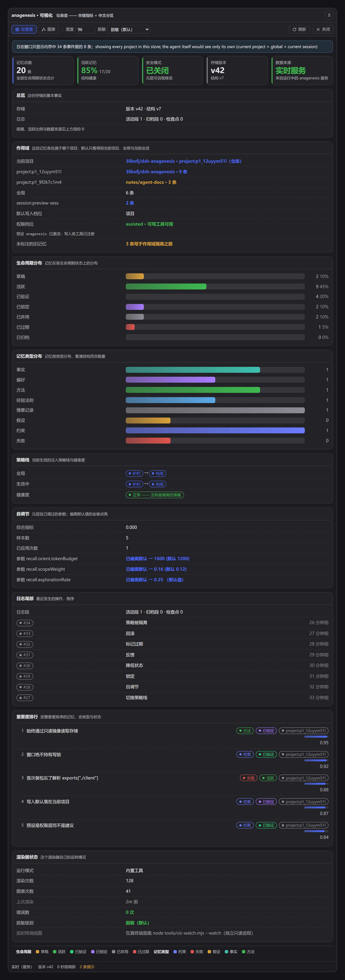
Task: Switch to the 图表 graph tab
Action: tap(49, 29)
